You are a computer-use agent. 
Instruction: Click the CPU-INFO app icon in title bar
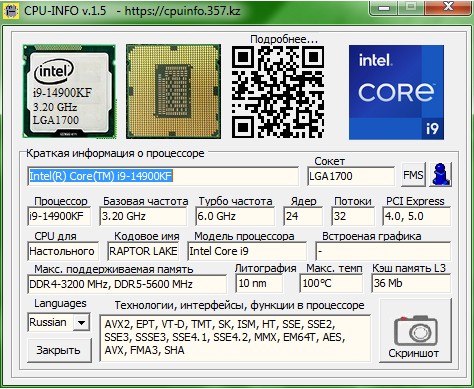click(11, 11)
